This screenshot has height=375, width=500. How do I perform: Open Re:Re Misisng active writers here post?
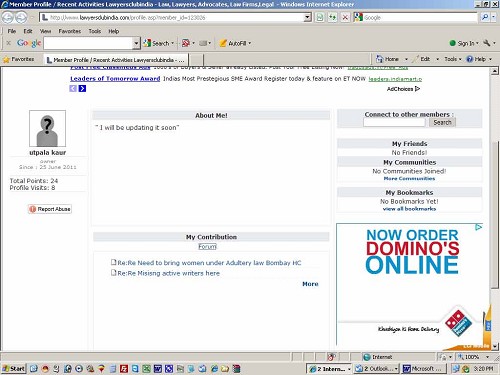168,273
